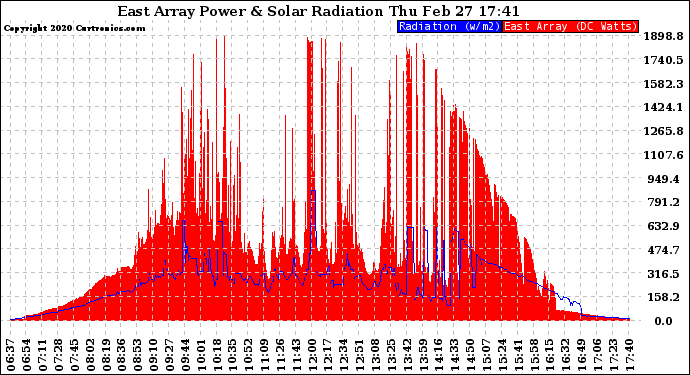Click the 11:09 time axis label
This screenshot has width=690, height=375.
(264, 355)
